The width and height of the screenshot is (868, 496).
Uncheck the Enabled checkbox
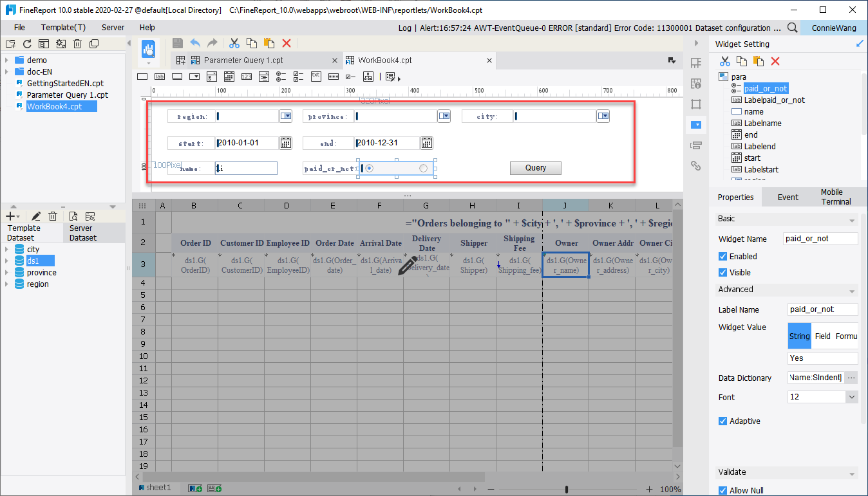pyautogui.click(x=723, y=256)
